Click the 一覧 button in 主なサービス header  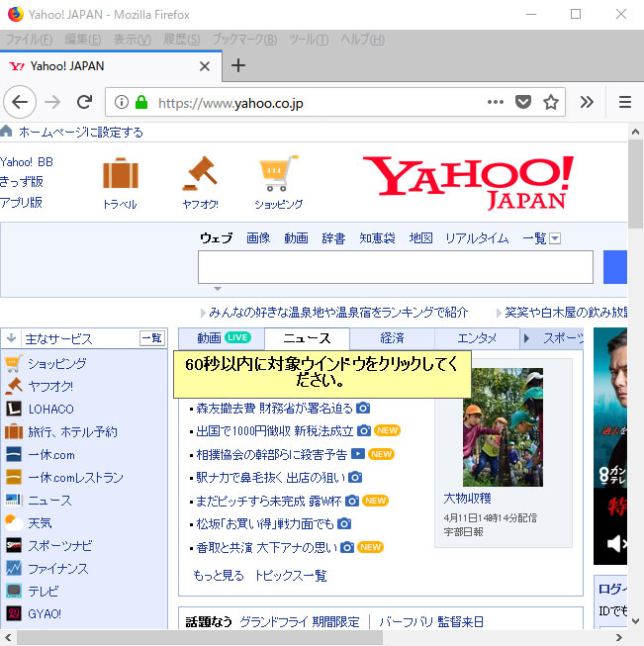click(152, 338)
